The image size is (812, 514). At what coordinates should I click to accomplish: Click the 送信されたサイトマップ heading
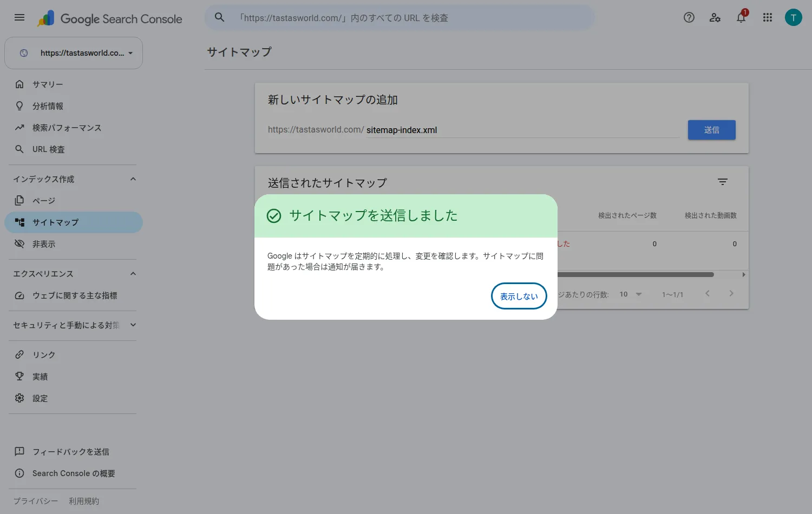pos(328,183)
